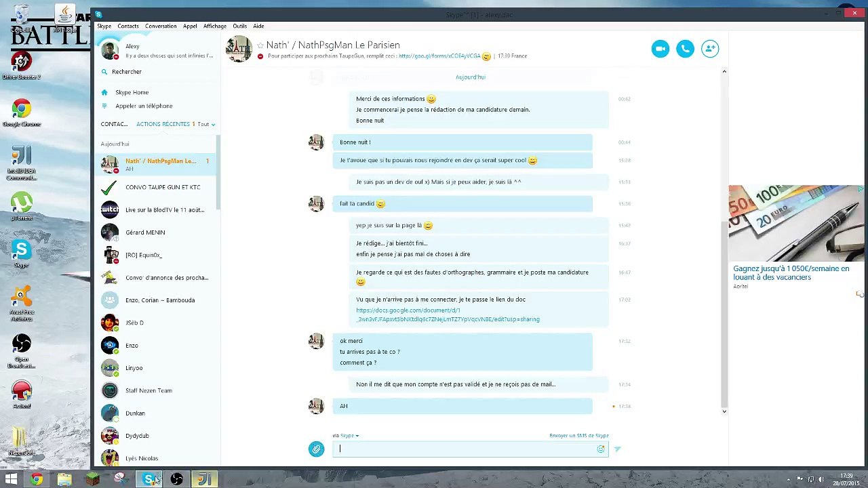868x488 pixels.
Task: Select the Open Broadcaster desktop shortcut
Action: coord(22,351)
